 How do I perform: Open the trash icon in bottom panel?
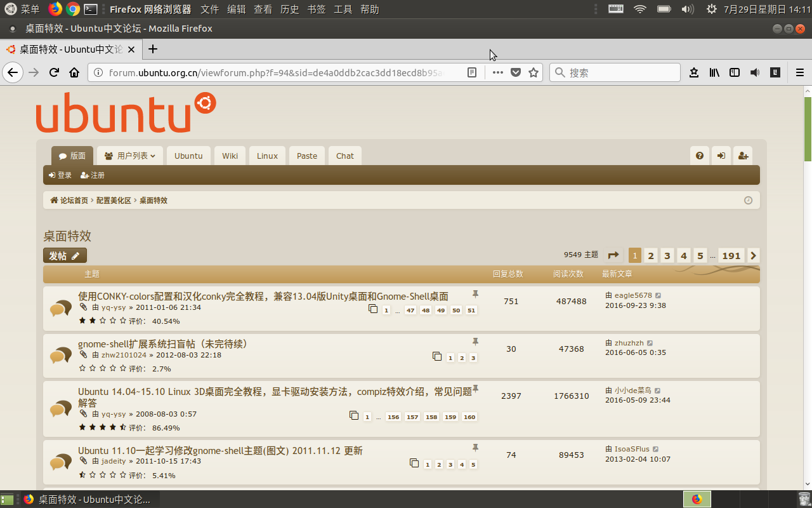coord(804,499)
